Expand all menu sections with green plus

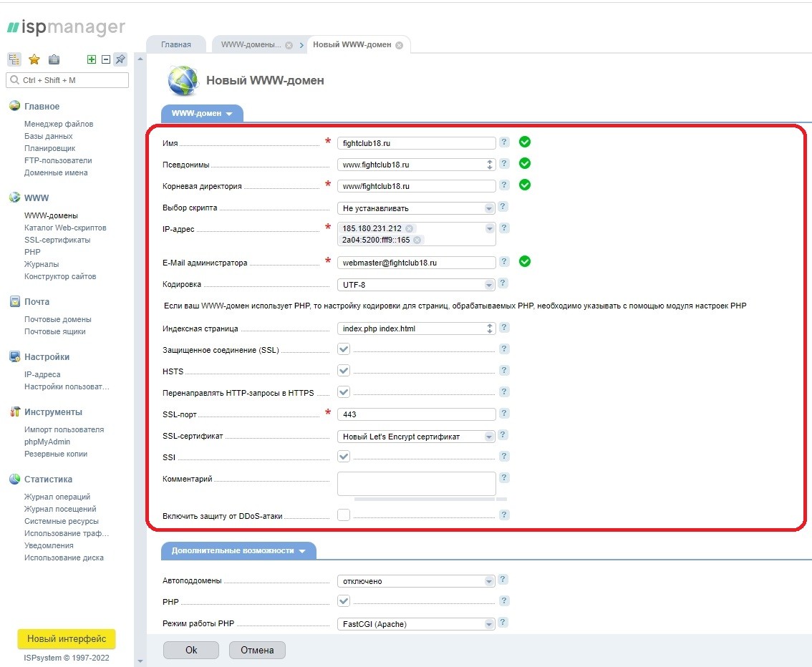pyautogui.click(x=92, y=59)
